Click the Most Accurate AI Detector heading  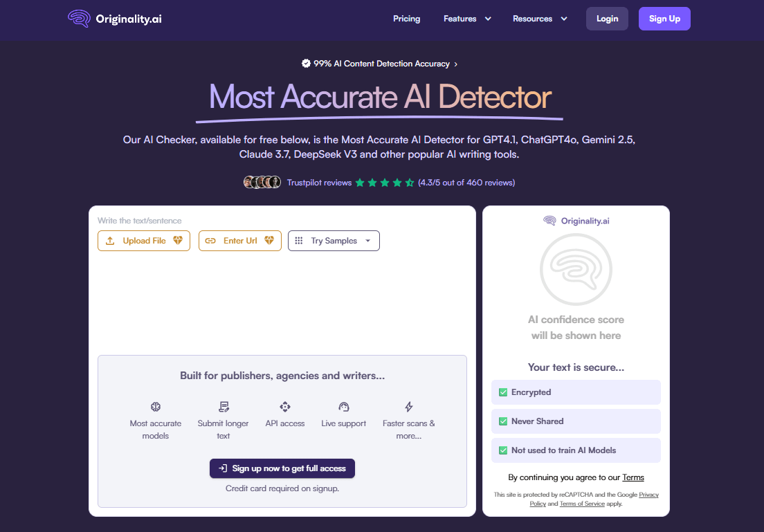(380, 96)
